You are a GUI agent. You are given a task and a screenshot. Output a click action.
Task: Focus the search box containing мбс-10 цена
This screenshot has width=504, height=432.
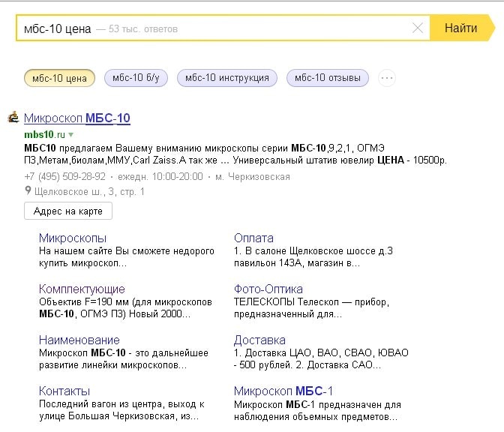(223, 28)
